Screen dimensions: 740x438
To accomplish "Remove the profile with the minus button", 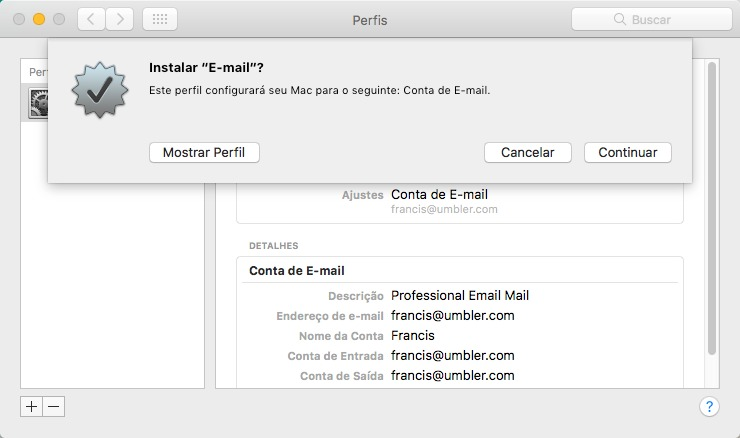I will [x=54, y=406].
